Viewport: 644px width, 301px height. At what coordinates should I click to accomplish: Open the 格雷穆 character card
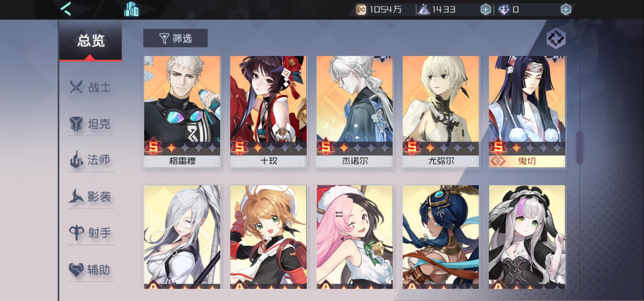click(182, 112)
